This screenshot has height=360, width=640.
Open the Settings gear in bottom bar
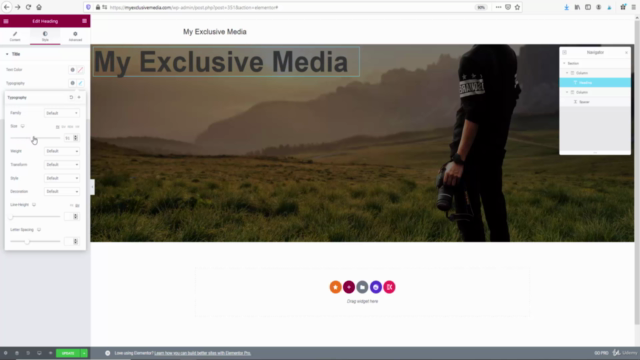point(6,353)
